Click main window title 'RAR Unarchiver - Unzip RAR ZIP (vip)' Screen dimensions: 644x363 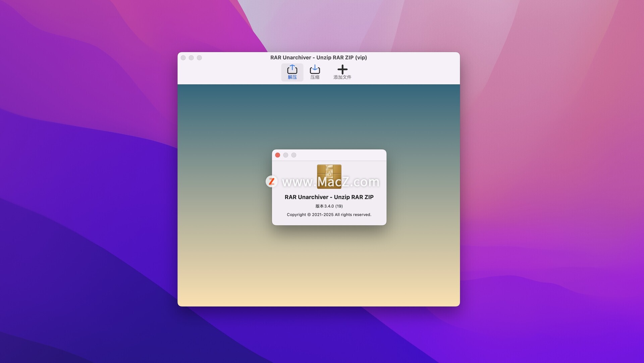pos(319,57)
